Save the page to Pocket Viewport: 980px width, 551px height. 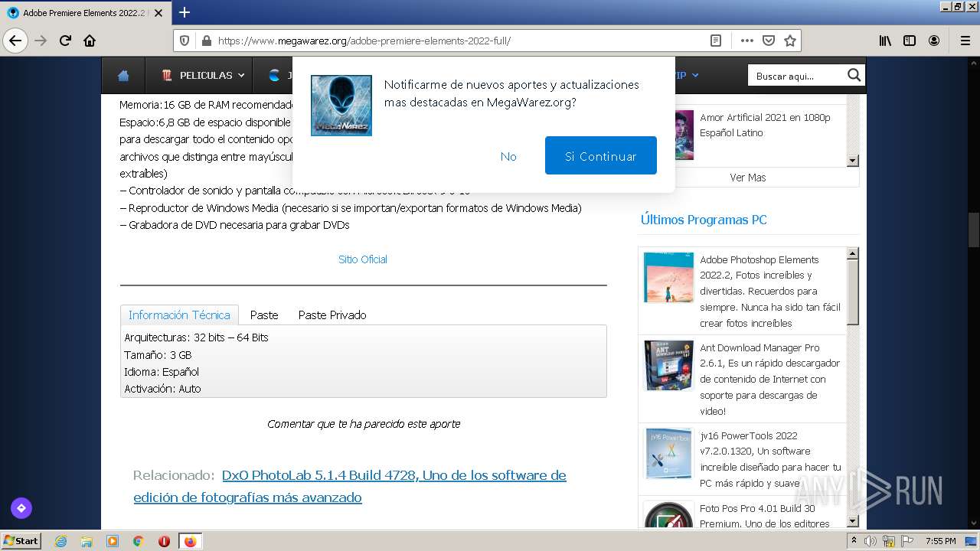pyautogui.click(x=769, y=41)
